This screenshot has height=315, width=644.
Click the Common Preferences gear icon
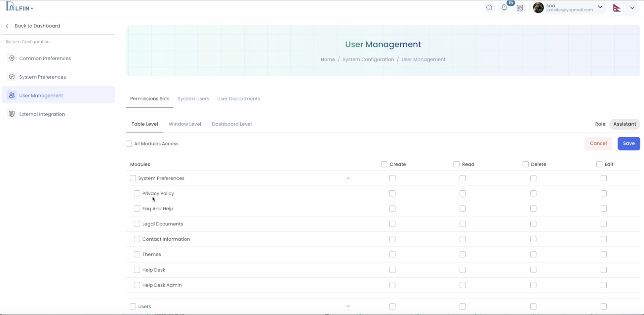pyautogui.click(x=12, y=58)
